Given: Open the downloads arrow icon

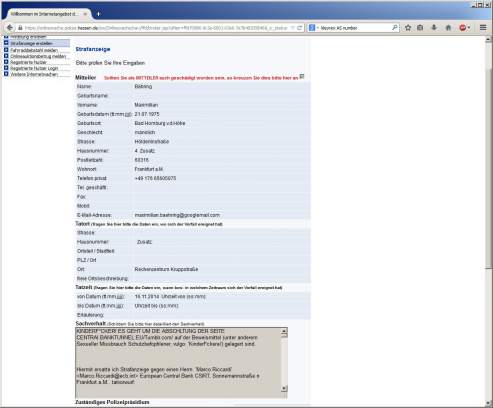Looking at the screenshot, I should (434, 28).
